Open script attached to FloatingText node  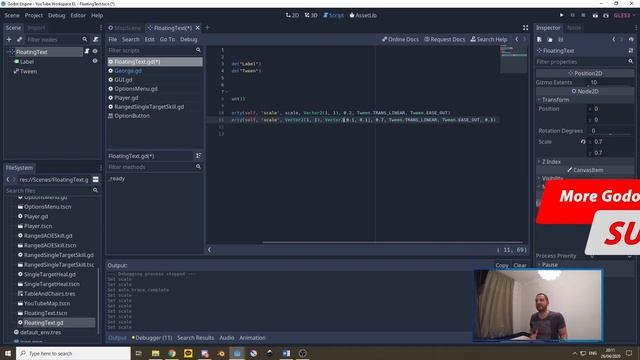(x=87, y=51)
